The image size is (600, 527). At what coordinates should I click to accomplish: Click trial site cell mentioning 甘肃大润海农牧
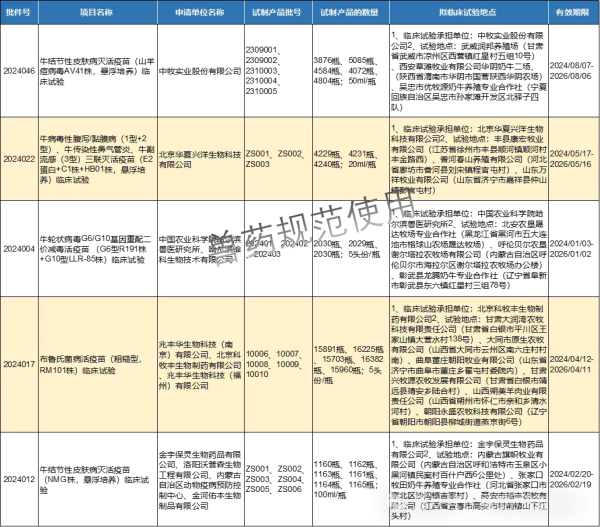469,364
